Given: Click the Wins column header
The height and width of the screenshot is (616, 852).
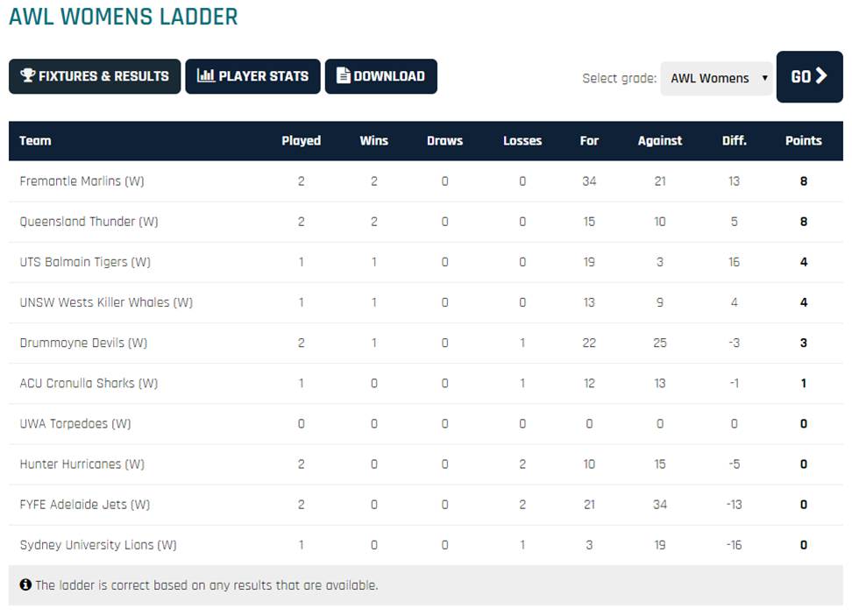Looking at the screenshot, I should pyautogui.click(x=373, y=141).
